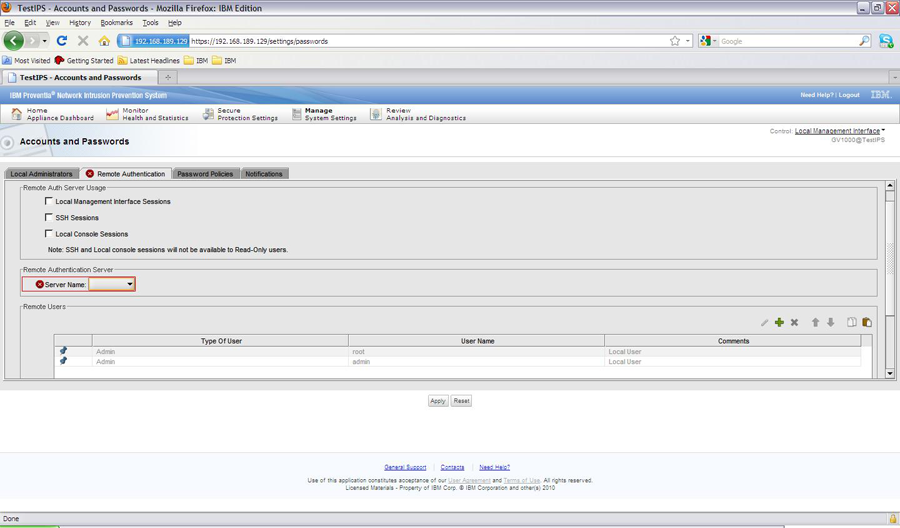Image resolution: width=900 pixels, height=528 pixels.
Task: Bookmark this page with the star
Action: 675,41
